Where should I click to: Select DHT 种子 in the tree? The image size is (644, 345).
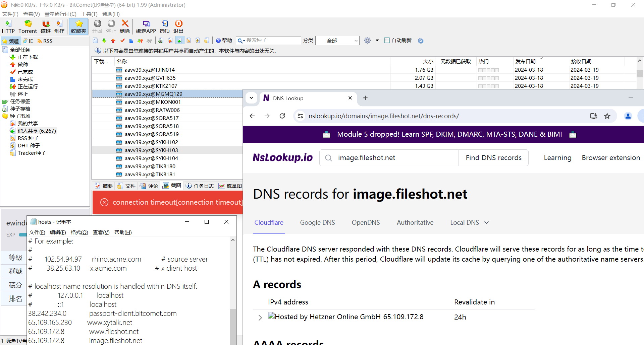click(x=29, y=145)
